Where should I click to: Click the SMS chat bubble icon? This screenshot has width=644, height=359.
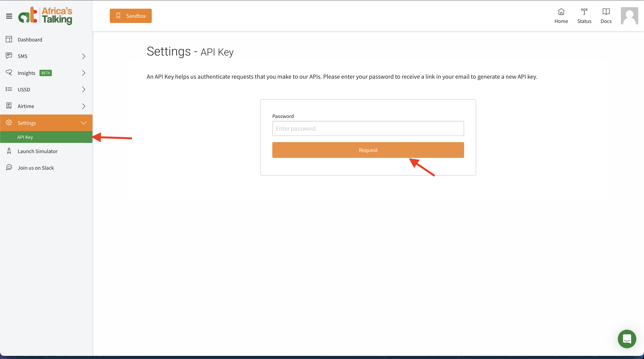click(x=9, y=56)
